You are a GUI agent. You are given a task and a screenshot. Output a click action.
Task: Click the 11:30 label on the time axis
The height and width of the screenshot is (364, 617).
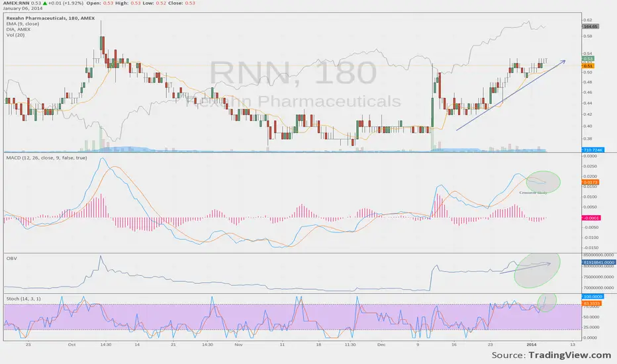click(350, 344)
